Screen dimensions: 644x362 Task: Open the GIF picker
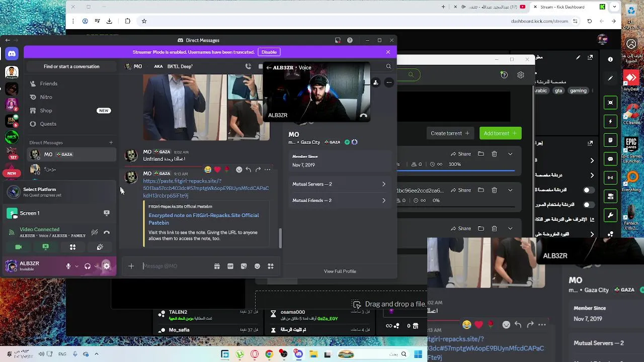(230, 266)
